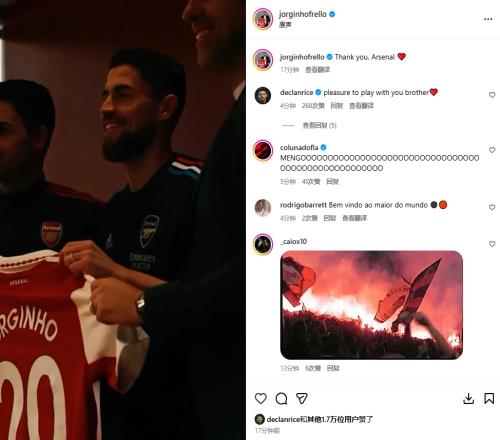
Task: Open colunadofla profile avatar
Action: [x=263, y=151]
